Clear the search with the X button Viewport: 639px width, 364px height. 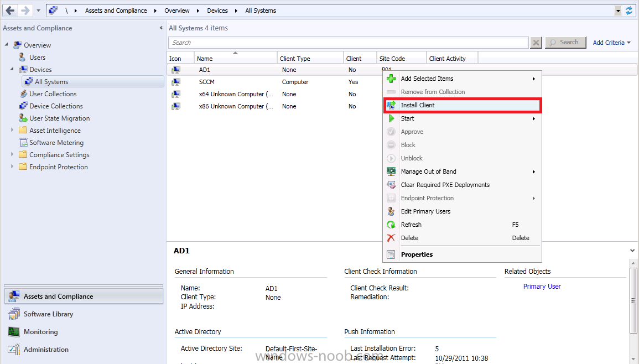[x=536, y=43]
